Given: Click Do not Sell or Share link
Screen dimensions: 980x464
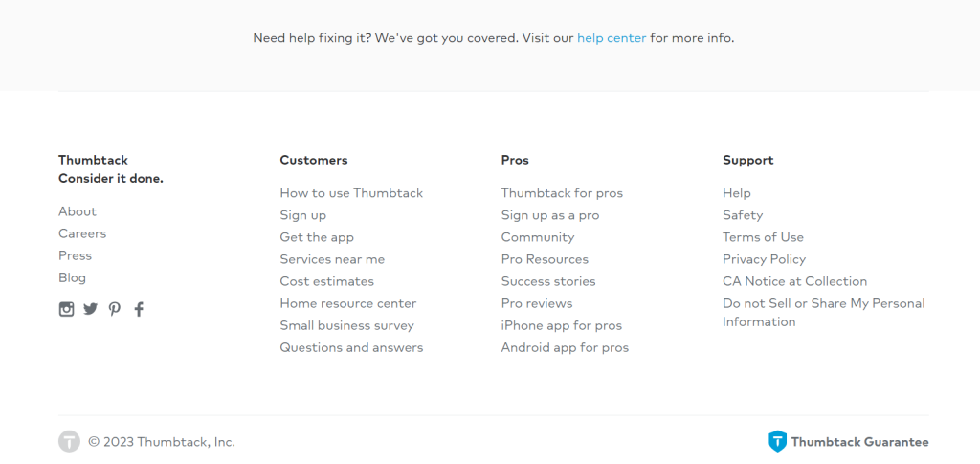Looking at the screenshot, I should [x=823, y=303].
